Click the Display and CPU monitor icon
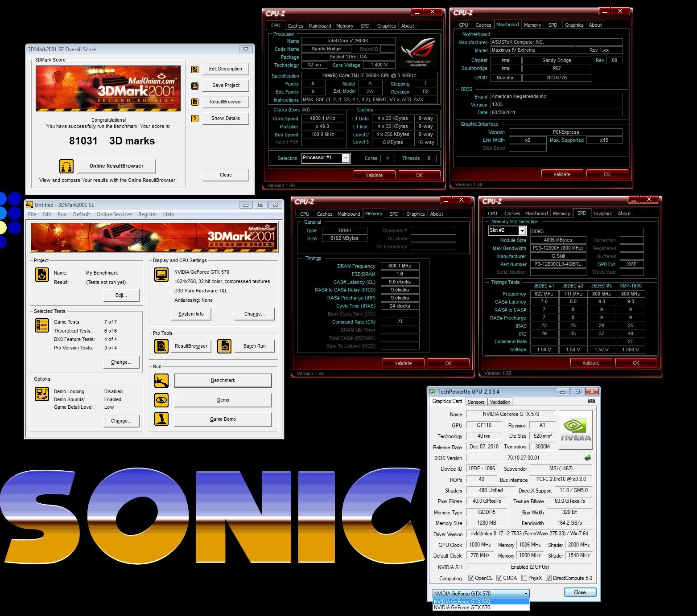The image size is (697, 616). [x=161, y=275]
